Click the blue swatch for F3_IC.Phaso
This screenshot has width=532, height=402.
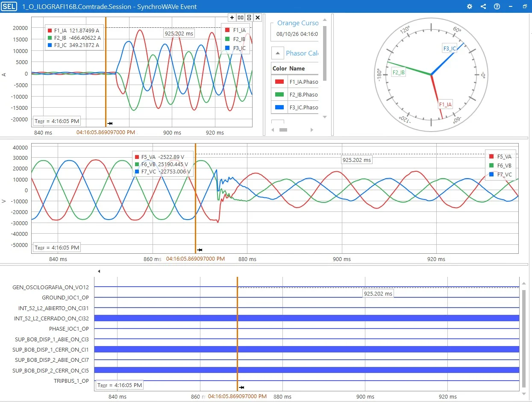pyautogui.click(x=279, y=107)
